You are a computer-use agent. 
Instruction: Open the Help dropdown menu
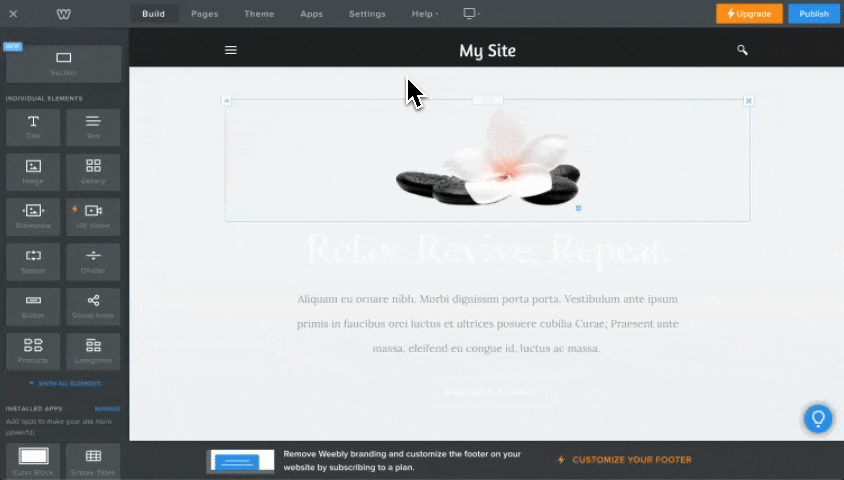click(425, 14)
